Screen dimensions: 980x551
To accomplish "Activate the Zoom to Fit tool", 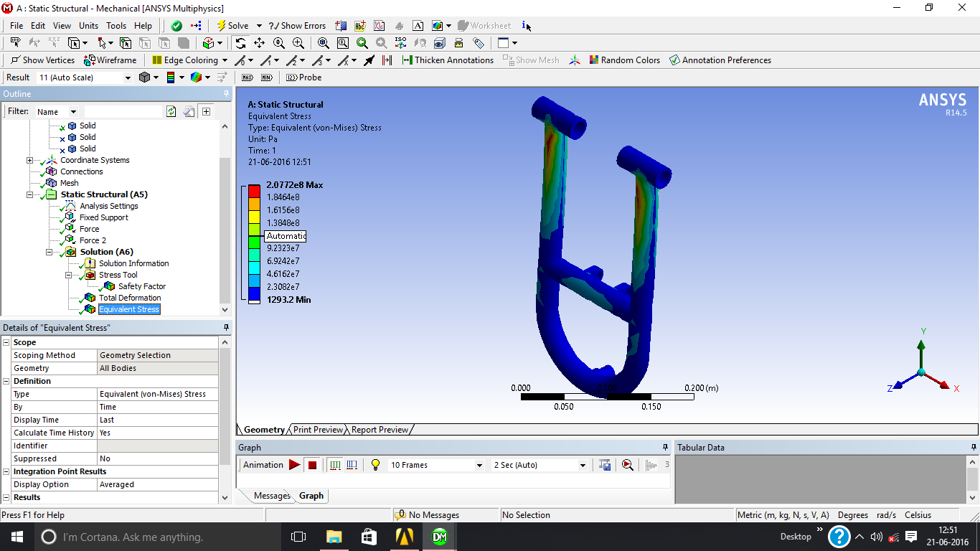I will point(324,43).
